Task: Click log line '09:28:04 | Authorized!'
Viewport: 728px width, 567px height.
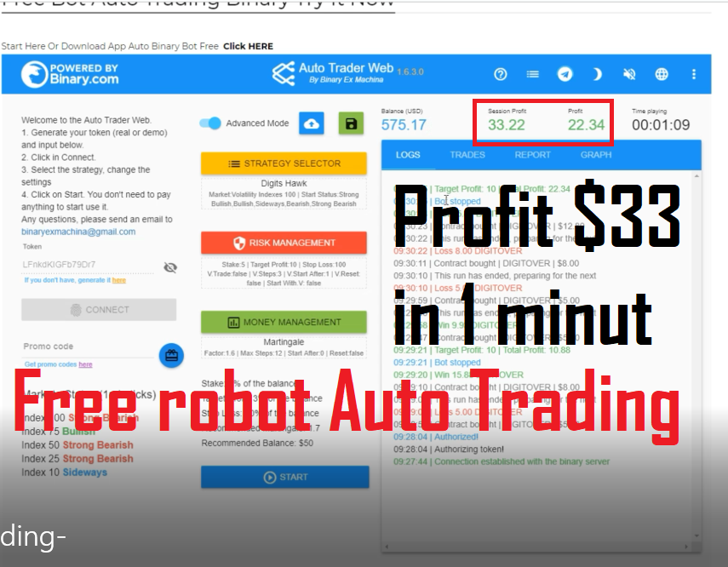Action: (436, 437)
